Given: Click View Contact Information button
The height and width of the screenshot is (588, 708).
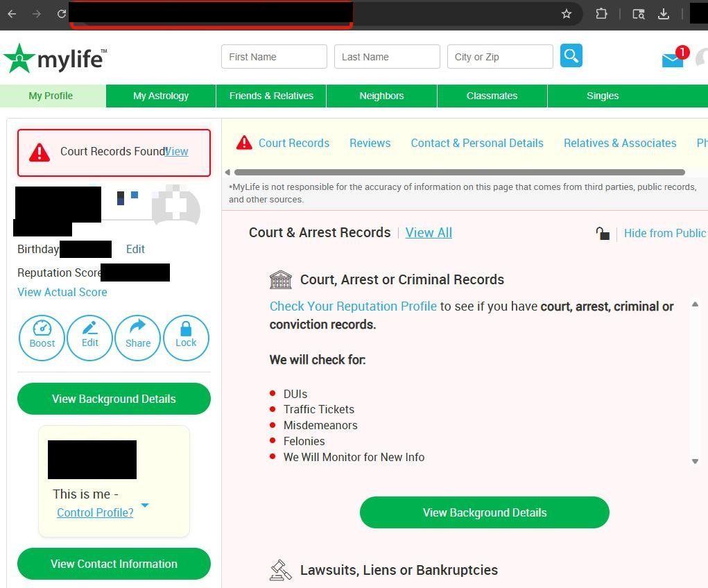Looking at the screenshot, I should 114,564.
